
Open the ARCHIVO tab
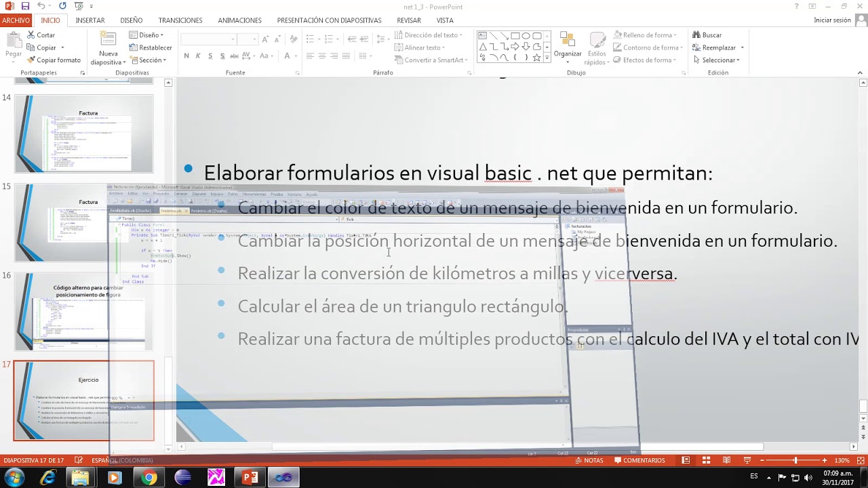[15, 20]
